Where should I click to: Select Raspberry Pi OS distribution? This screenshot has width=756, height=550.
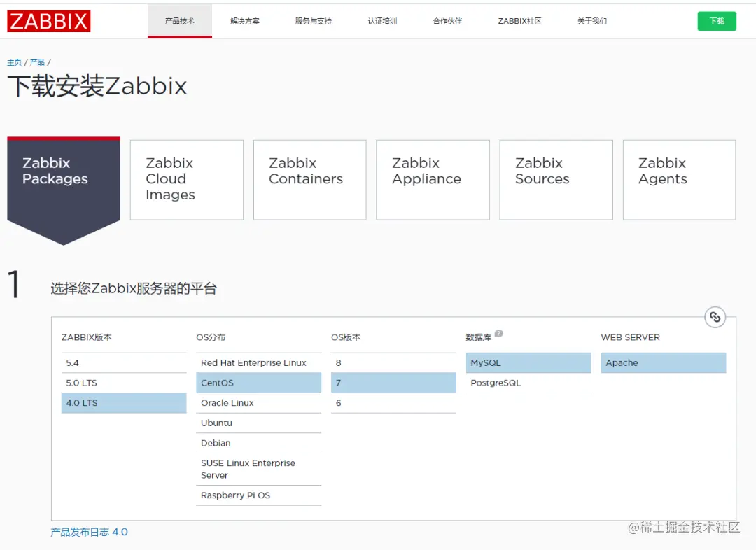(258, 495)
